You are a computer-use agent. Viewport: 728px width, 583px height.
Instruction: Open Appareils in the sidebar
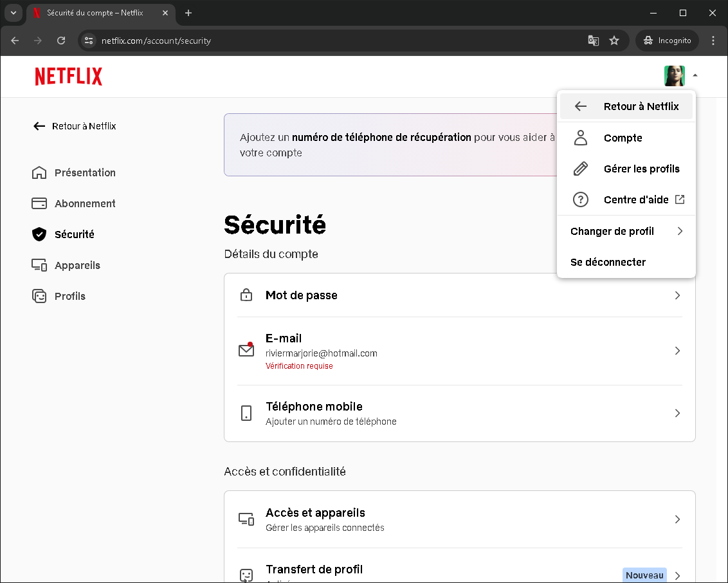66,265
